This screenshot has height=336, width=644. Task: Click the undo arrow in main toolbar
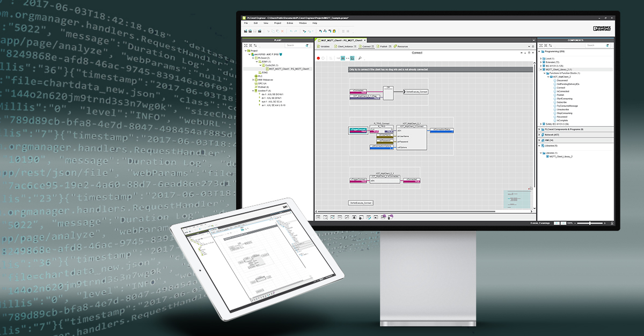[291, 31]
